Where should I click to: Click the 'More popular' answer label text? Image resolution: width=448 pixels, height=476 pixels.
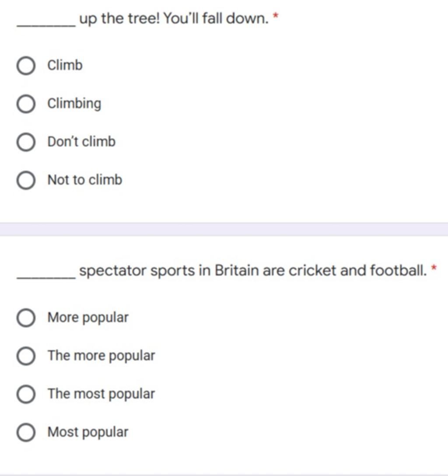[88, 318]
